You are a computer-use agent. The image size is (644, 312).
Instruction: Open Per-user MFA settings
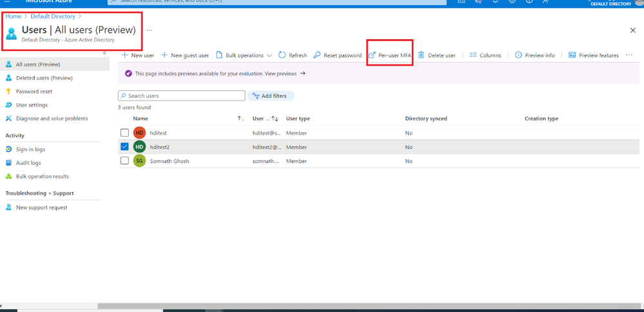389,55
